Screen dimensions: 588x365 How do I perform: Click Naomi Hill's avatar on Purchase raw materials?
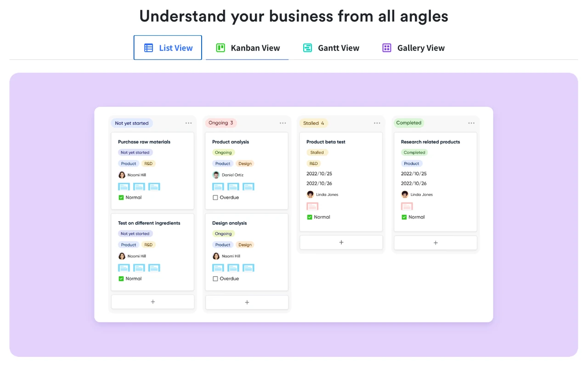122,175
